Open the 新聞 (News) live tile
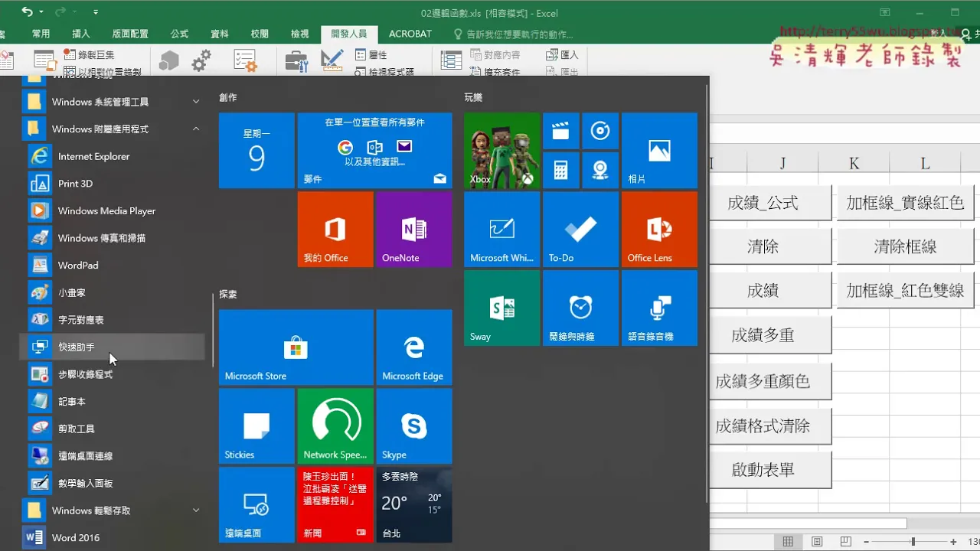Viewport: 980px width, 551px height. 335,505
